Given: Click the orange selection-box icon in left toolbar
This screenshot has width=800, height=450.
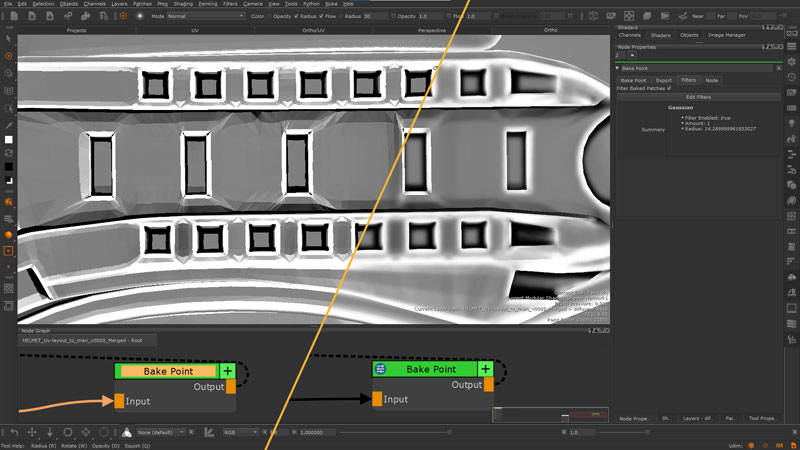Looking at the screenshot, I should 9,251.
